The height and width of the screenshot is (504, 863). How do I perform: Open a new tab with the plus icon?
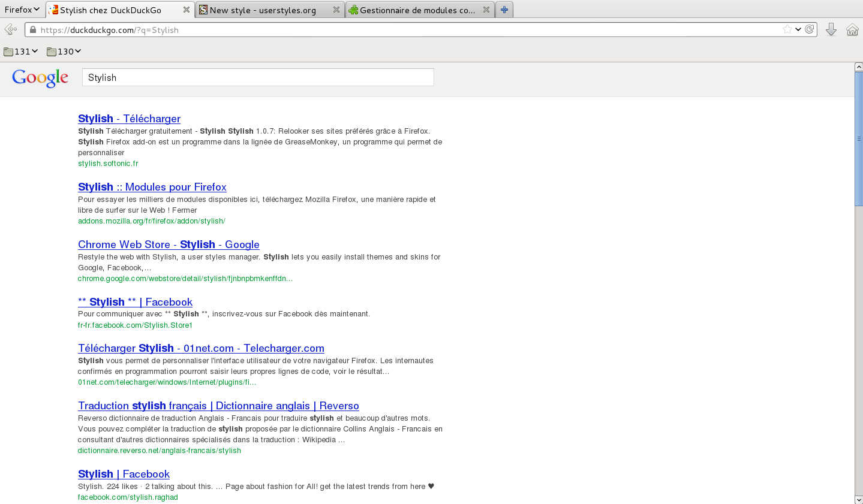point(503,9)
